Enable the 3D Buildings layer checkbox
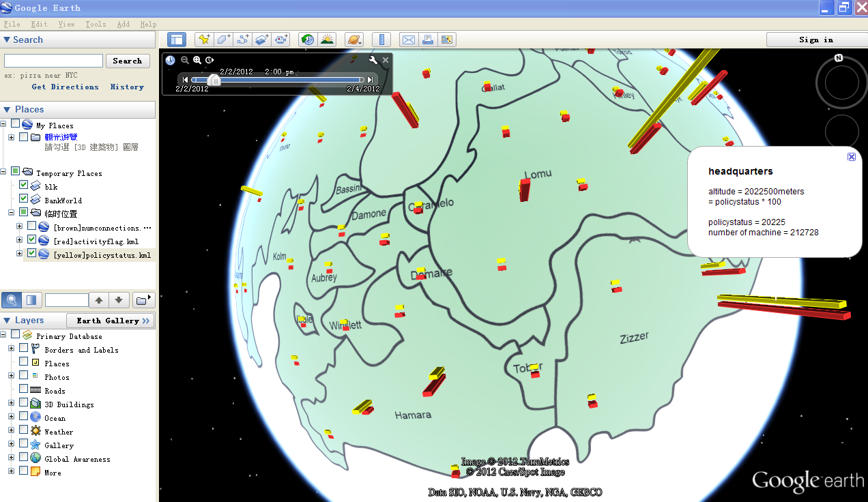868x502 pixels. click(x=24, y=403)
